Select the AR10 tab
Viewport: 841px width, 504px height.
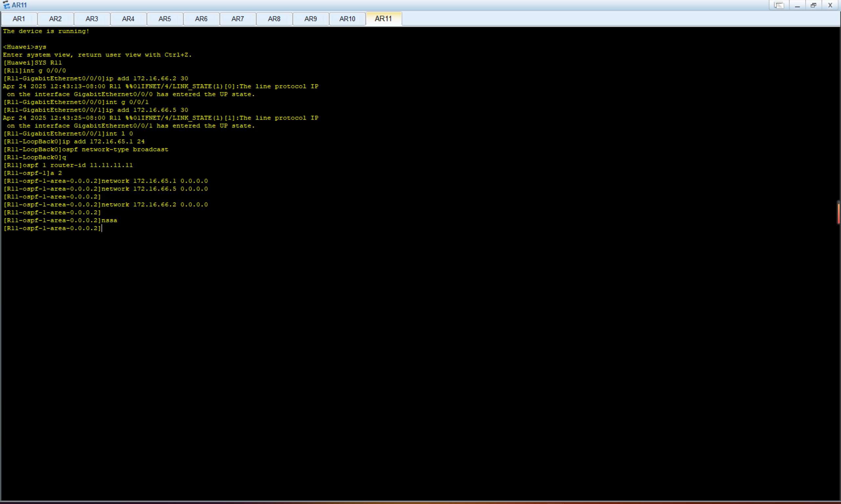(347, 19)
